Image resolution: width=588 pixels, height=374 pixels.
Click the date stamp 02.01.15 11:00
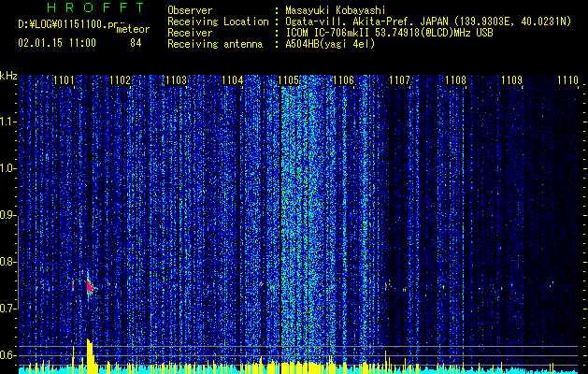[x=57, y=43]
